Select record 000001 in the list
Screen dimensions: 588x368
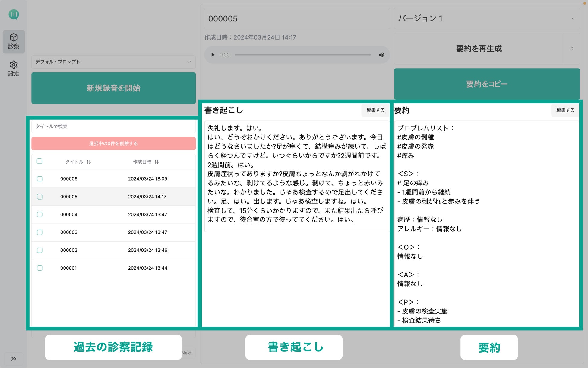click(x=68, y=268)
